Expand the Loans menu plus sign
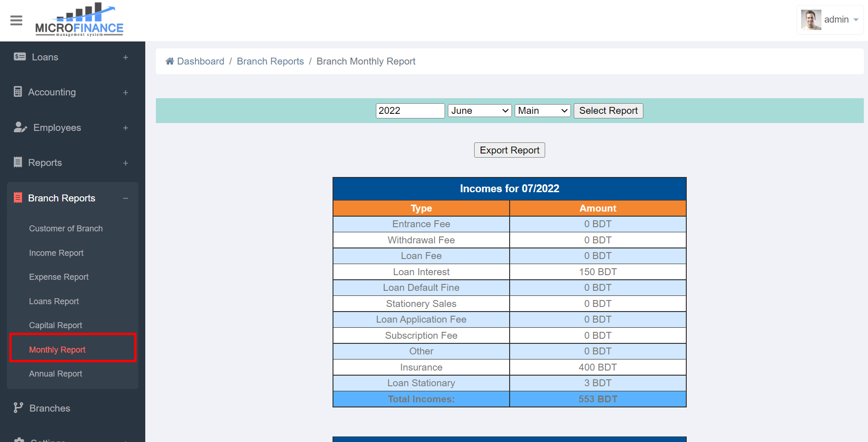 click(125, 57)
